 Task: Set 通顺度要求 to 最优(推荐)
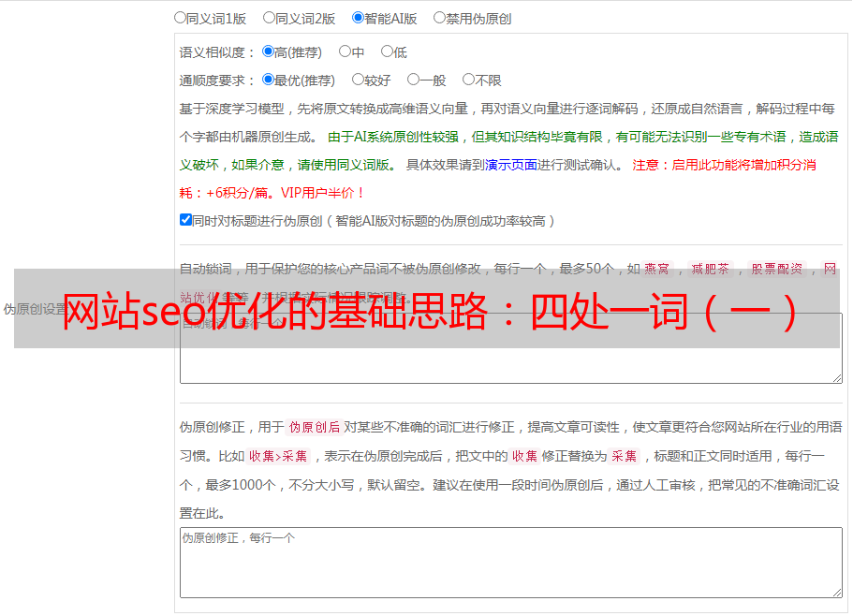pos(268,80)
